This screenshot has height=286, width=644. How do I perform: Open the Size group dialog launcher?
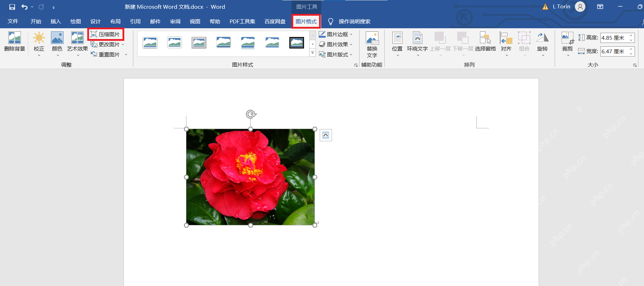point(635,65)
